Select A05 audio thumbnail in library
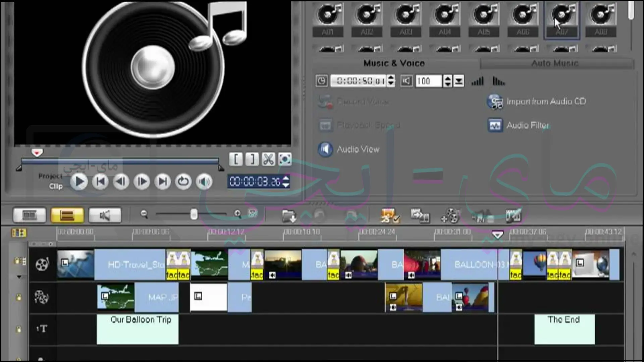 click(484, 19)
